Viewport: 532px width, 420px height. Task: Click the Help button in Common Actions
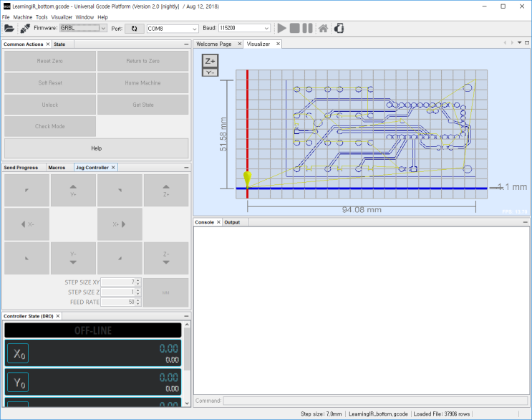(x=97, y=148)
